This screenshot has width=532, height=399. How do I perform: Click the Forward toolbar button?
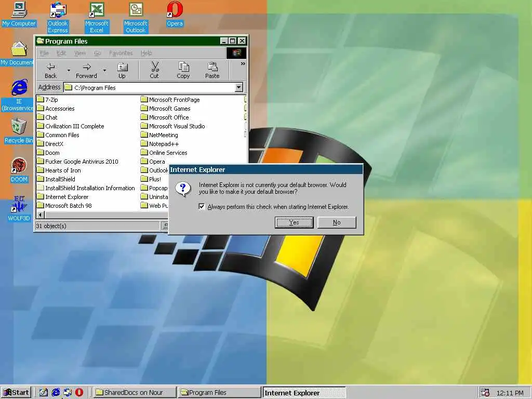(x=86, y=71)
